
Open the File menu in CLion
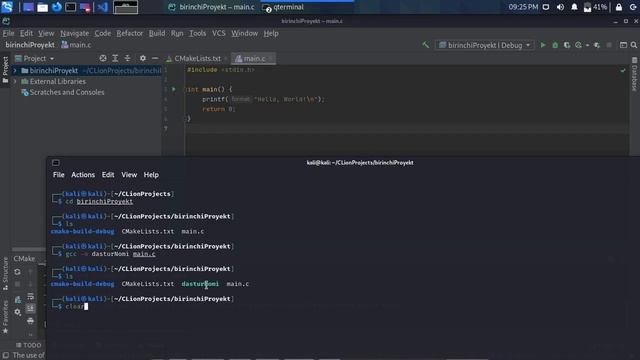(8, 33)
